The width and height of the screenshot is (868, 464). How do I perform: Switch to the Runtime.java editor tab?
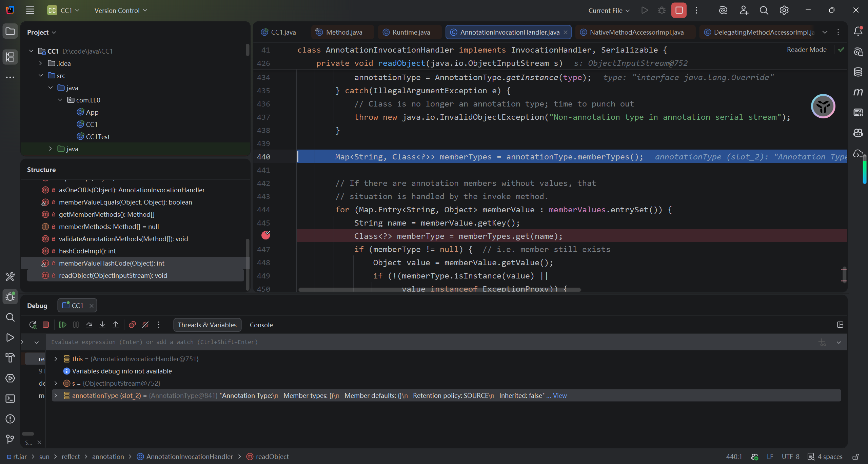(x=411, y=32)
